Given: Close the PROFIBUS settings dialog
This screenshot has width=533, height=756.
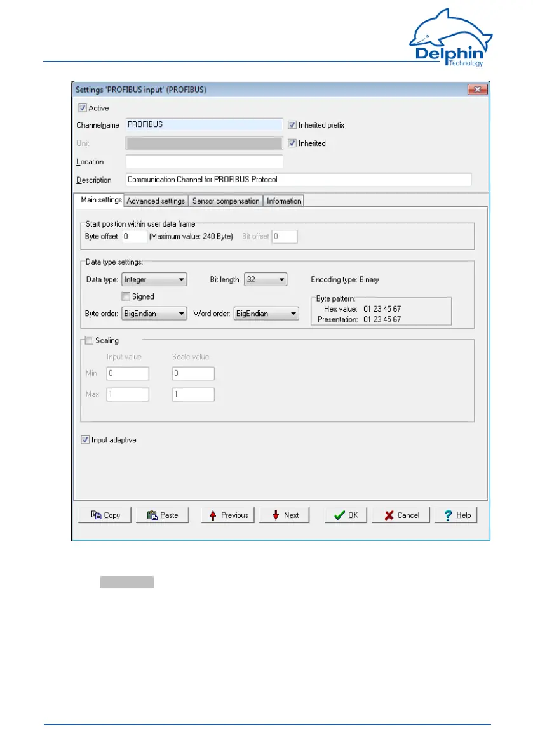Looking at the screenshot, I should [x=477, y=90].
